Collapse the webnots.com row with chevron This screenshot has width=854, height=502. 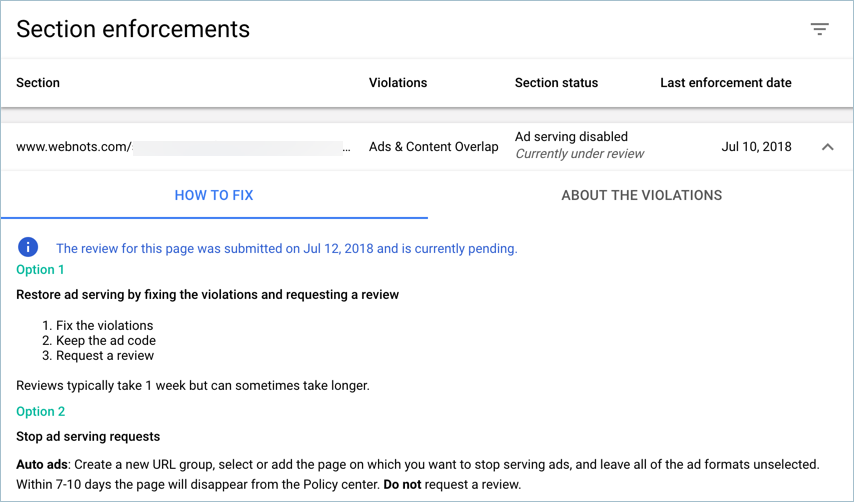(827, 147)
